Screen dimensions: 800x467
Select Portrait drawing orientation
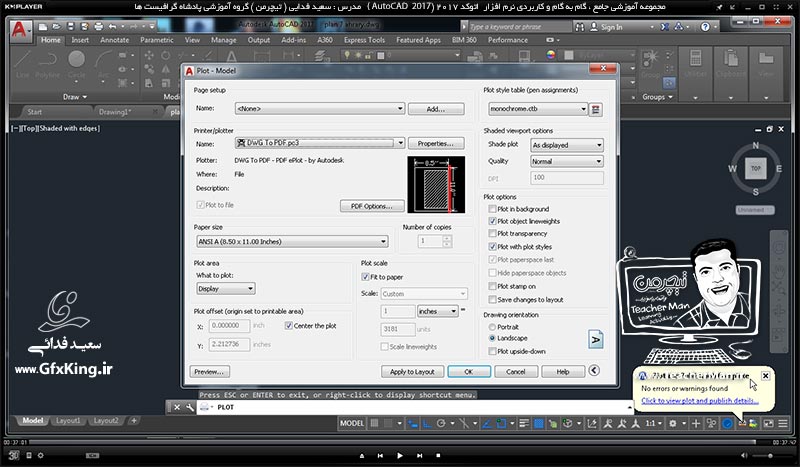(x=492, y=327)
